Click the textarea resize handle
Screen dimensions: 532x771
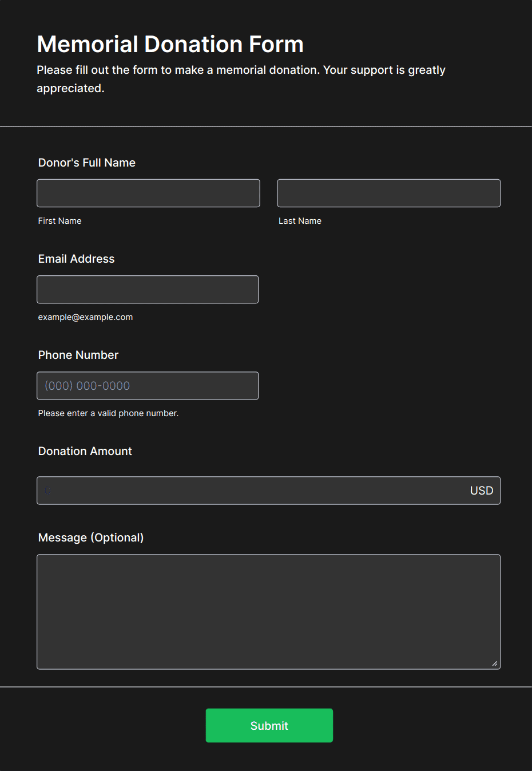[x=495, y=663]
